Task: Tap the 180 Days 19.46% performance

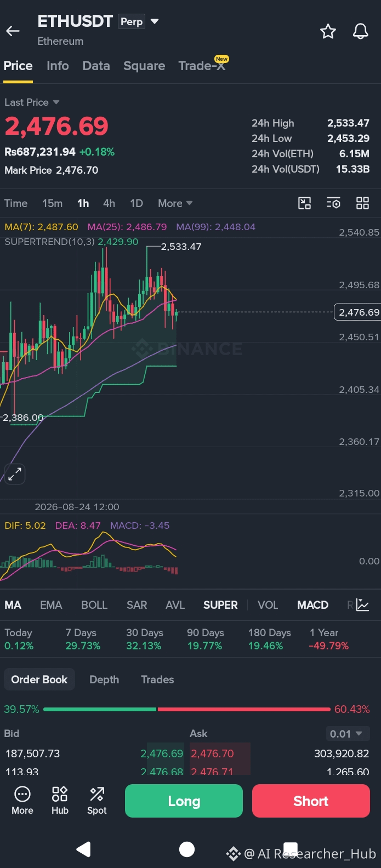Action: tap(270, 639)
